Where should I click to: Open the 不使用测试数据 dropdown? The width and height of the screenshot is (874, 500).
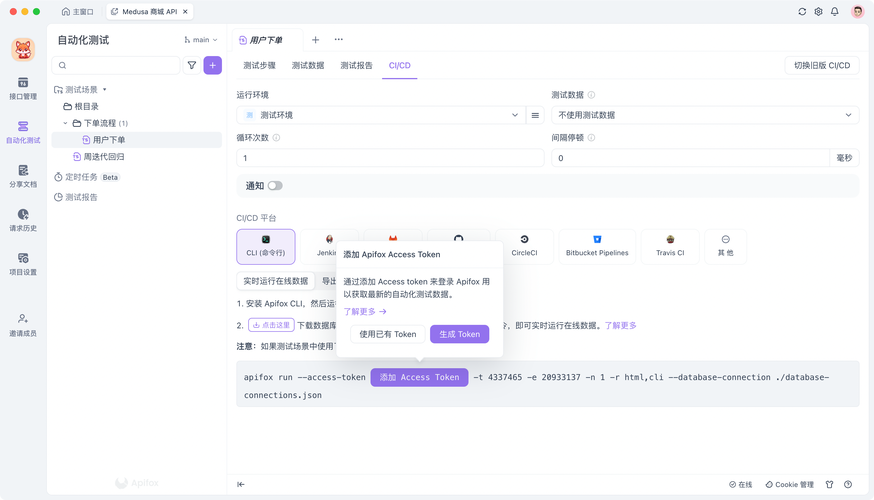click(x=705, y=115)
